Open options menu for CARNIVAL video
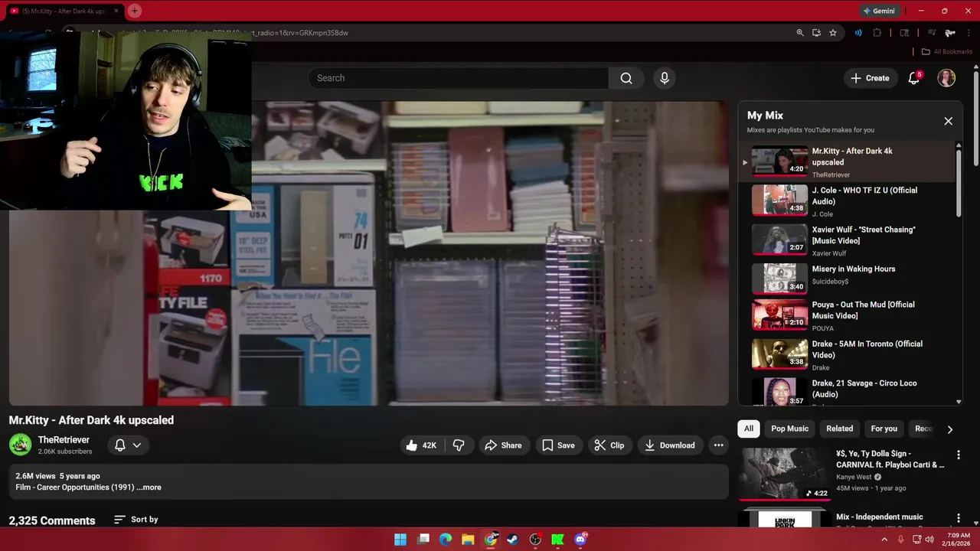Viewport: 980px width, 551px height. tap(958, 455)
